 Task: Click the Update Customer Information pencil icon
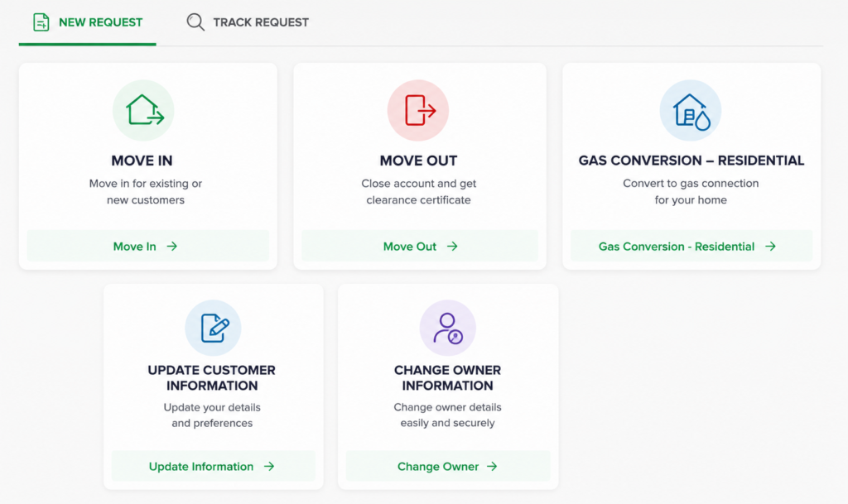(213, 328)
